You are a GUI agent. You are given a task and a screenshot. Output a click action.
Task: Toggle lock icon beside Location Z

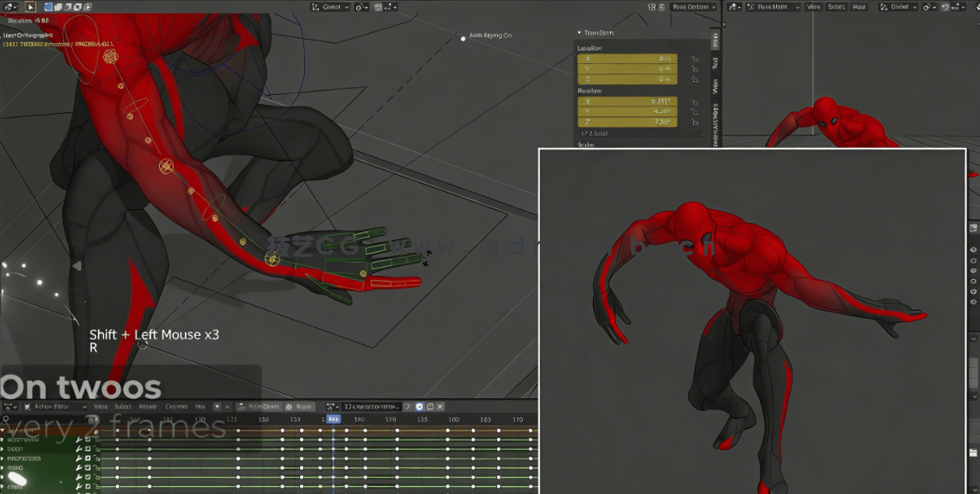(694, 79)
